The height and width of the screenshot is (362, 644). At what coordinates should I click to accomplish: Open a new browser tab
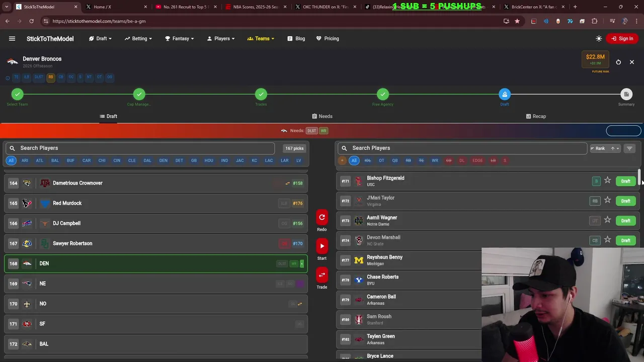(575, 7)
